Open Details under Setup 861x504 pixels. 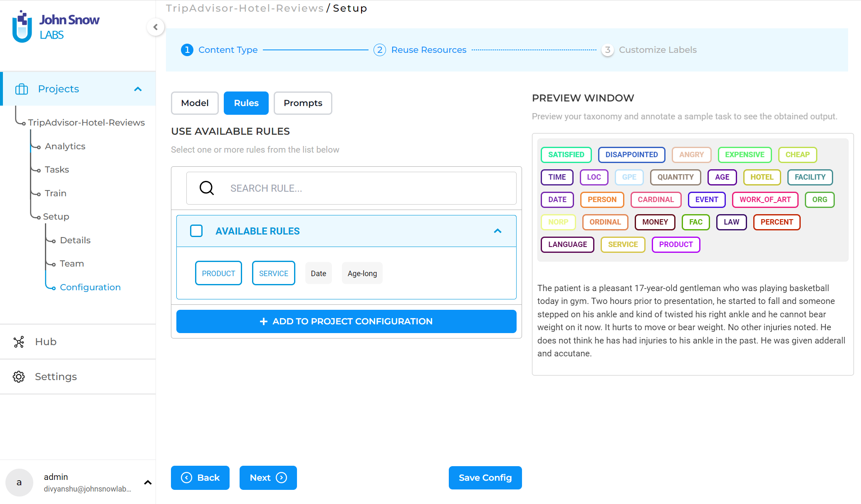[x=75, y=240]
